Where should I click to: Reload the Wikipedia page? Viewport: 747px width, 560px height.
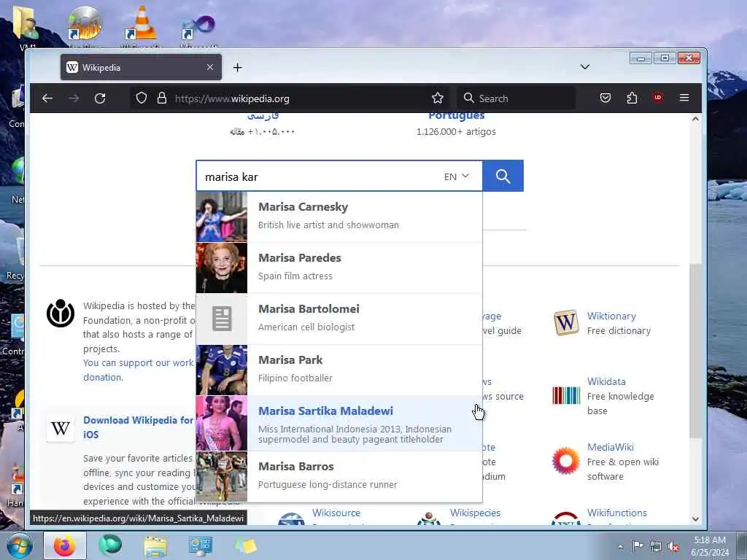[x=99, y=98]
